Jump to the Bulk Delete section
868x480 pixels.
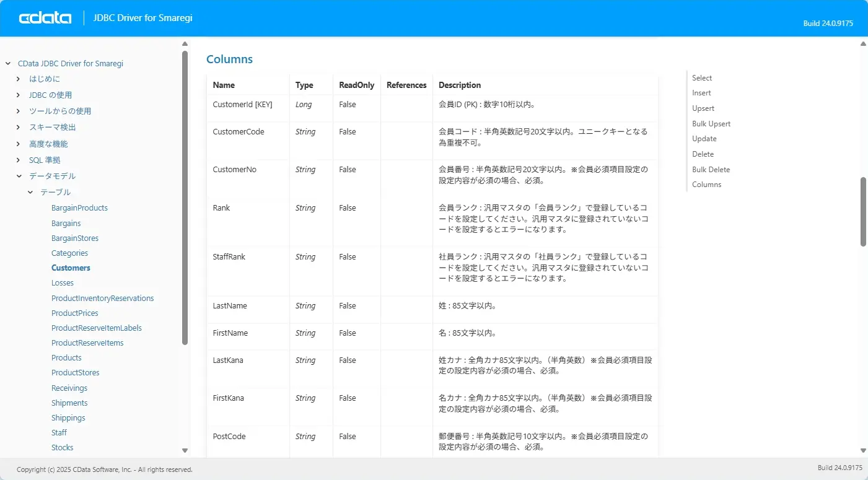pos(711,170)
